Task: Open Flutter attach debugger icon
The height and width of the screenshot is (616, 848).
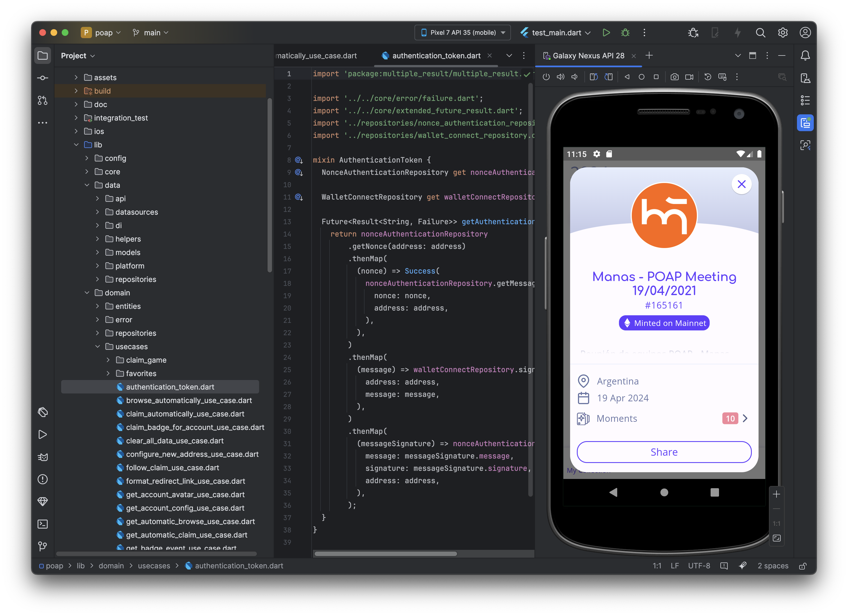Action: [x=693, y=33]
